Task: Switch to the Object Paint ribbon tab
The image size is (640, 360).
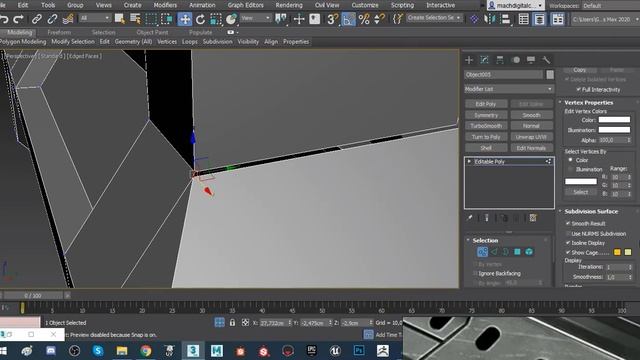Action: tap(152, 32)
